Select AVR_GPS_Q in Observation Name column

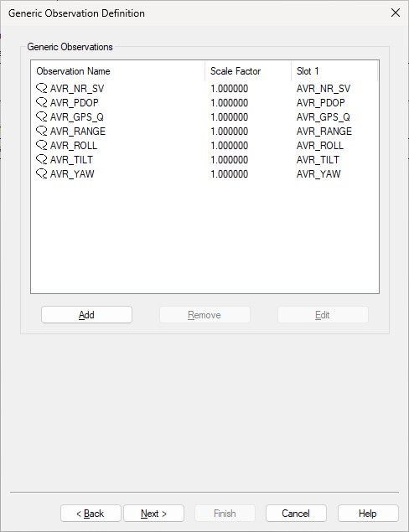(77, 117)
